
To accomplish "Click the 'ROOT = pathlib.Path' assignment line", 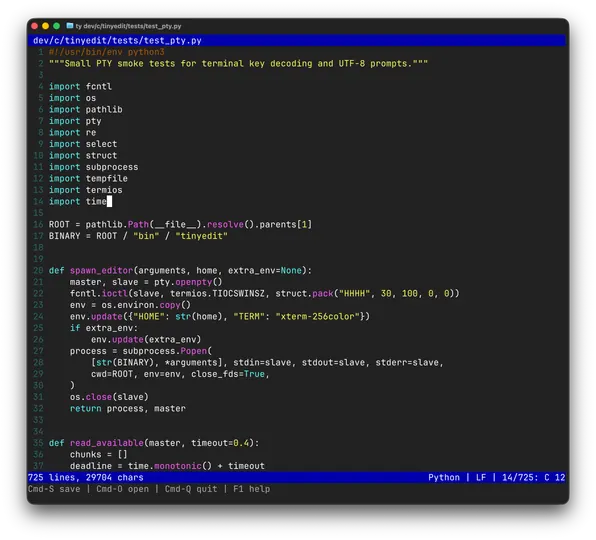I will click(180, 225).
